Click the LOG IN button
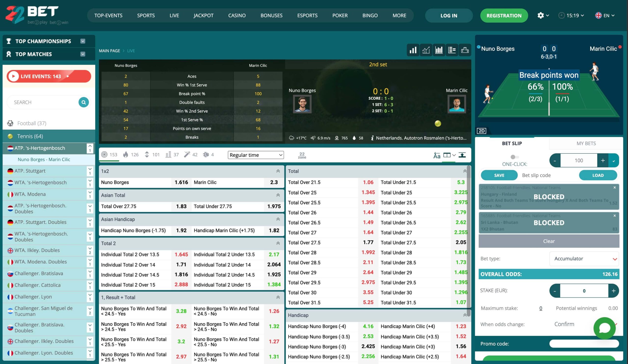 point(449,15)
